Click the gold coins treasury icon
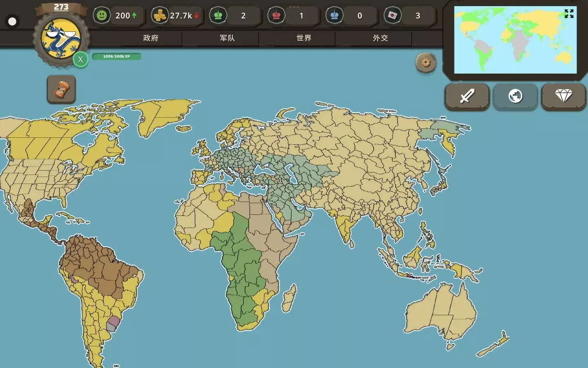Viewport: 588px width, 368px height. click(160, 16)
